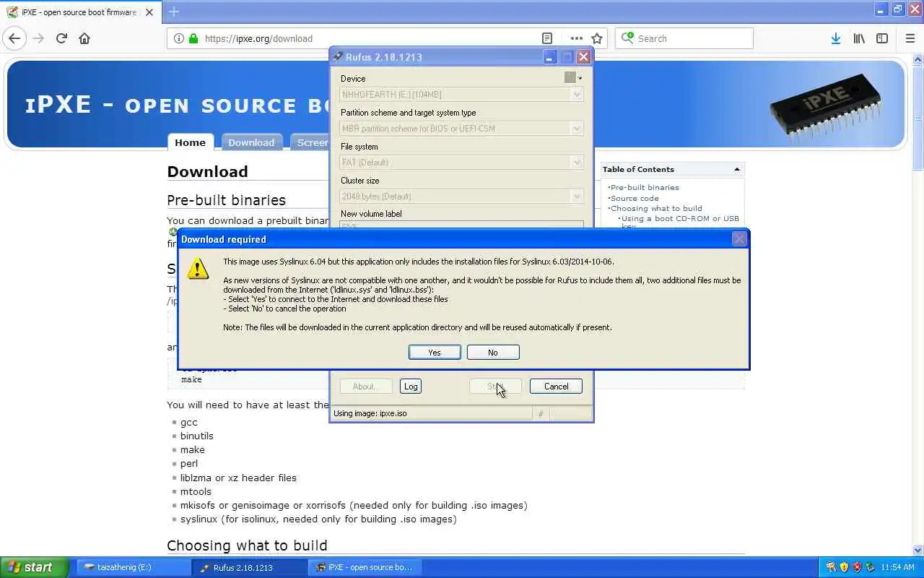The image size is (924, 578).
Task: Switch to iPXE Firefox taskbar button
Action: (365, 567)
